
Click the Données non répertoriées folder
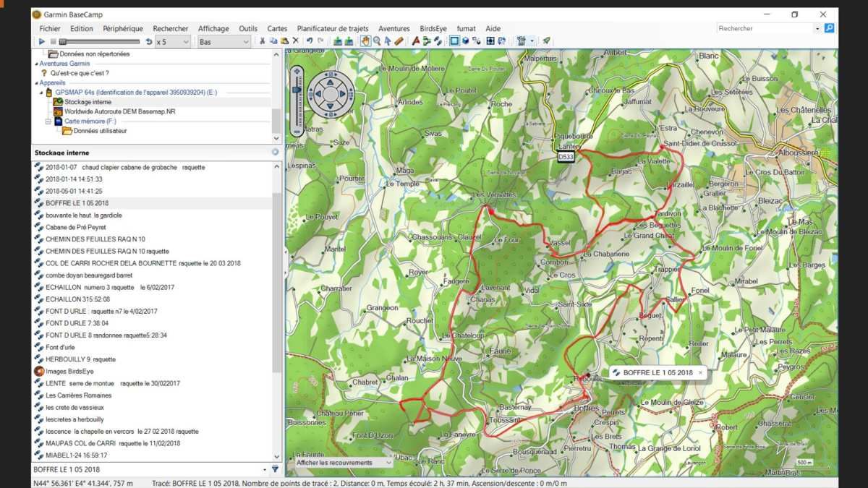(x=94, y=53)
